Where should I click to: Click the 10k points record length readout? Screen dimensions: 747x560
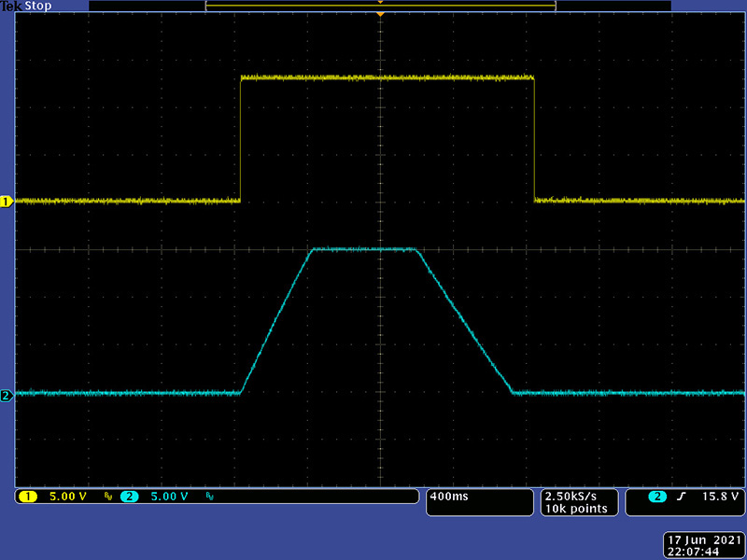tap(576, 509)
